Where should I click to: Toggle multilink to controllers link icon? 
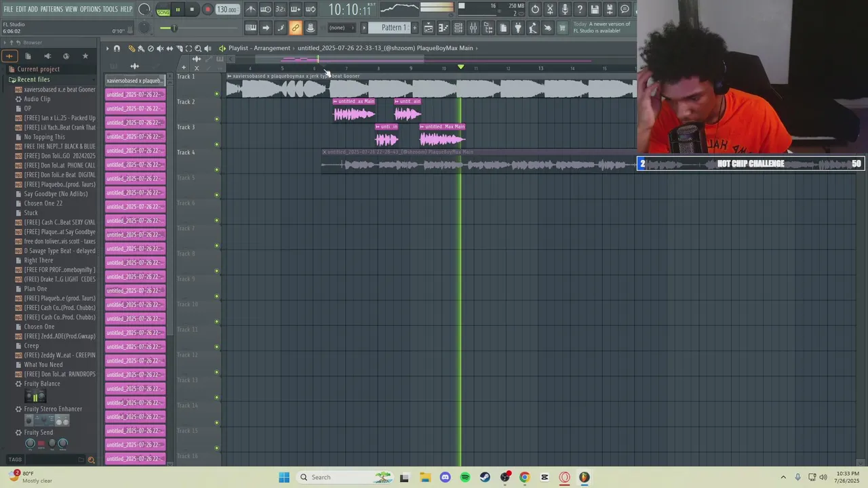(295, 28)
